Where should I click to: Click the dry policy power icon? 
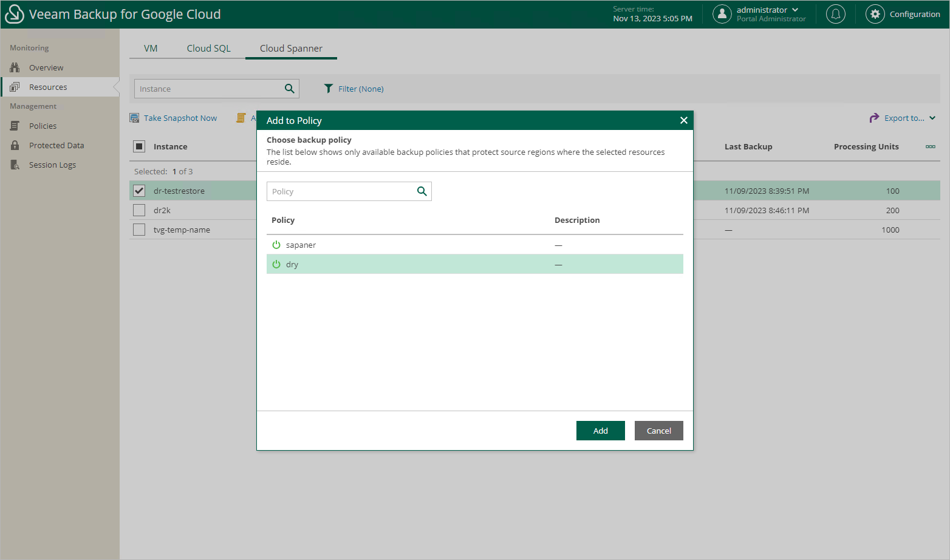coord(276,264)
